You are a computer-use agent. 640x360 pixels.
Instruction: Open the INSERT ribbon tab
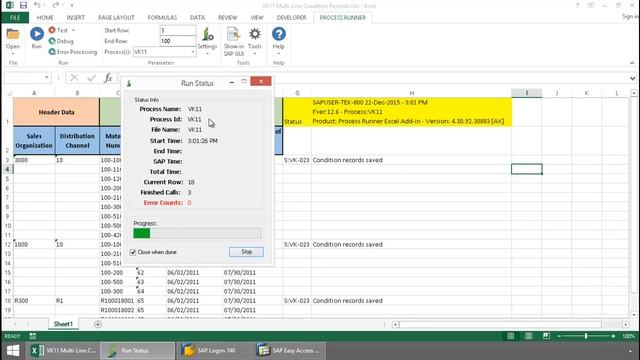(x=76, y=18)
